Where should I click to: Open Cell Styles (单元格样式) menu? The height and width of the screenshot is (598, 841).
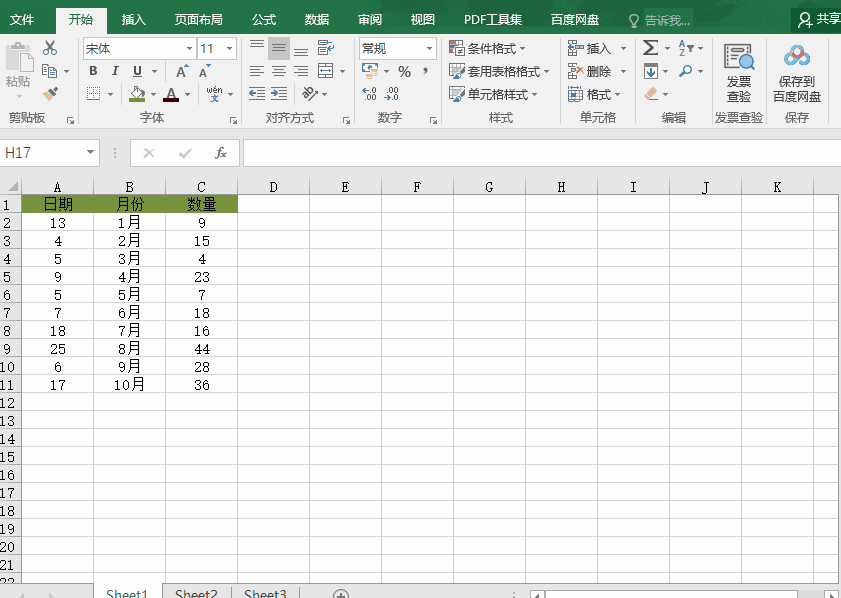(x=493, y=94)
